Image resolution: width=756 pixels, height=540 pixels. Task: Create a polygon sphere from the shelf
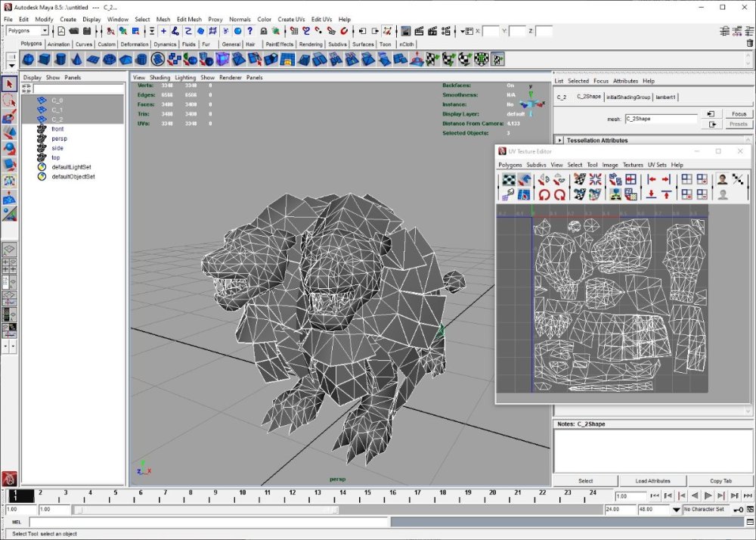pyautogui.click(x=27, y=59)
